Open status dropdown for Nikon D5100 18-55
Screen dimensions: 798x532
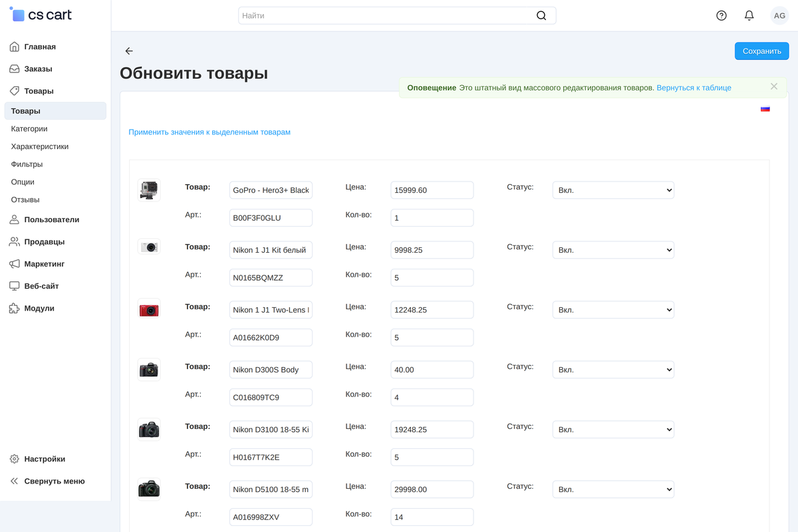click(613, 489)
